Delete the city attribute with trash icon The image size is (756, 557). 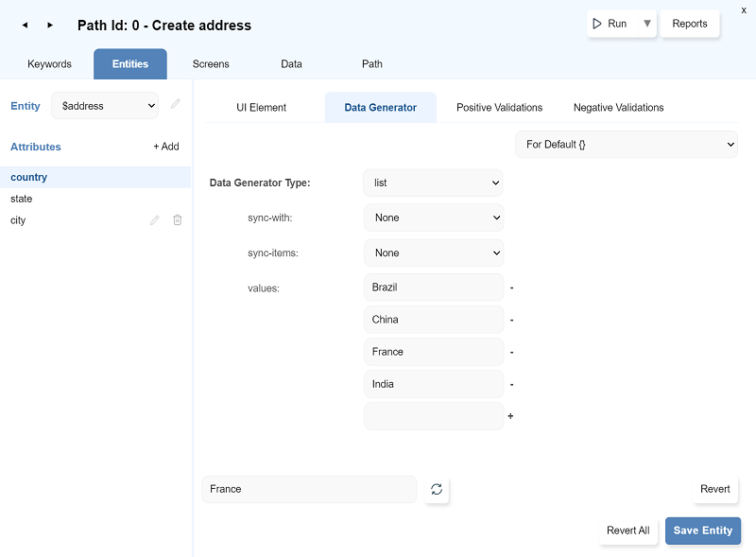pyautogui.click(x=177, y=220)
